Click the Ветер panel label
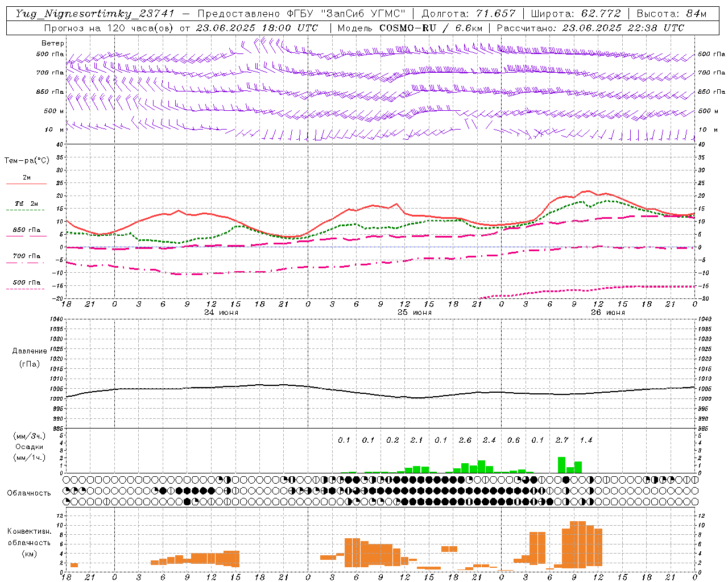The image size is (728, 582). point(53,43)
